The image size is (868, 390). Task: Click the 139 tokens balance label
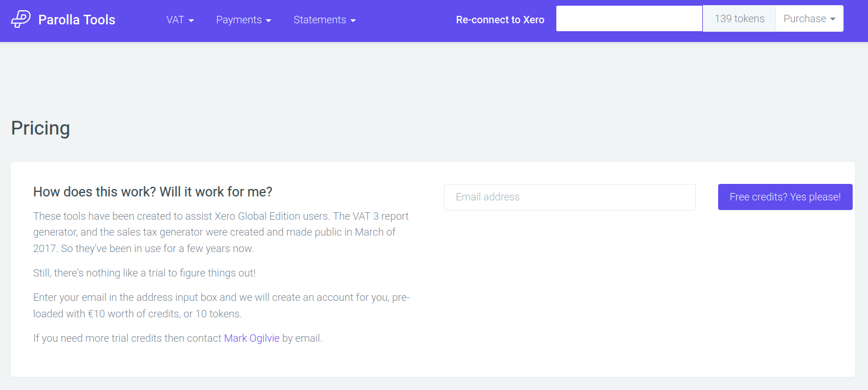click(x=739, y=19)
